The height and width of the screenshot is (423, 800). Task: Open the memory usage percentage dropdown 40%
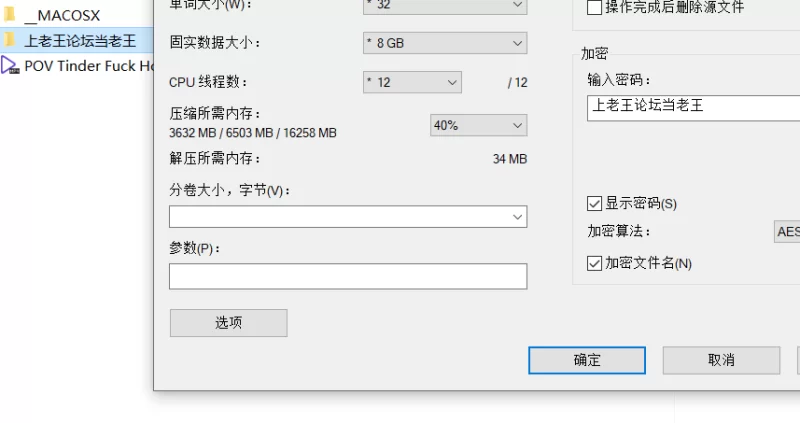coord(479,125)
